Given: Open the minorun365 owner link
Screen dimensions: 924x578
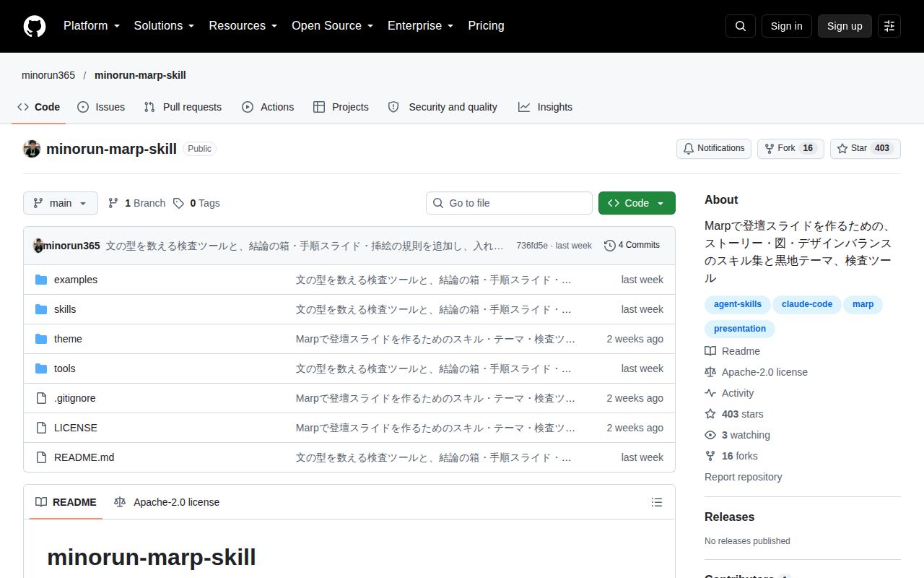Looking at the screenshot, I should pos(48,75).
